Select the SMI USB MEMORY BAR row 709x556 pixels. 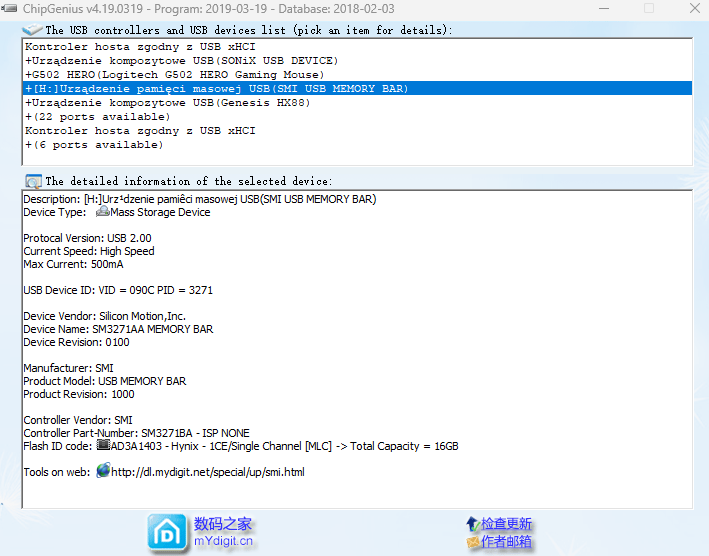tap(357, 89)
